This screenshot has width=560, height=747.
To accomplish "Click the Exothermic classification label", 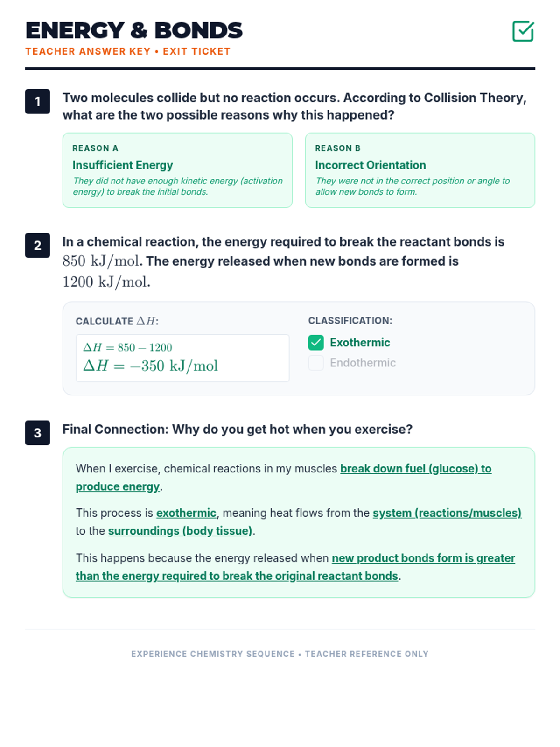I will point(360,343).
